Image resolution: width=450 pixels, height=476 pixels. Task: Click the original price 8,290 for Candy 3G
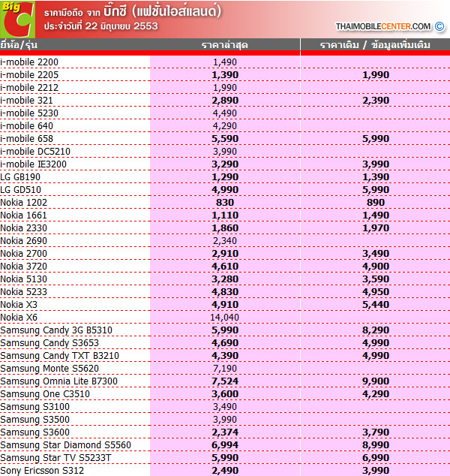pyautogui.click(x=376, y=330)
